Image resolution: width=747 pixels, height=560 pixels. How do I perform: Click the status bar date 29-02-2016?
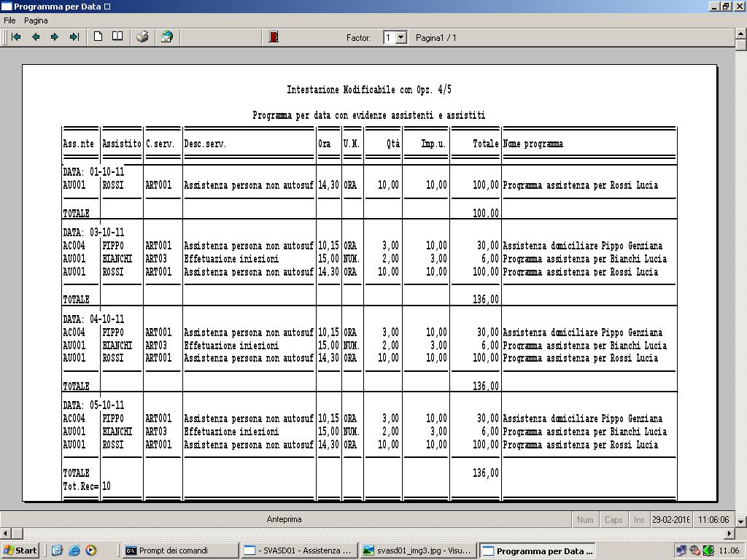(x=671, y=519)
